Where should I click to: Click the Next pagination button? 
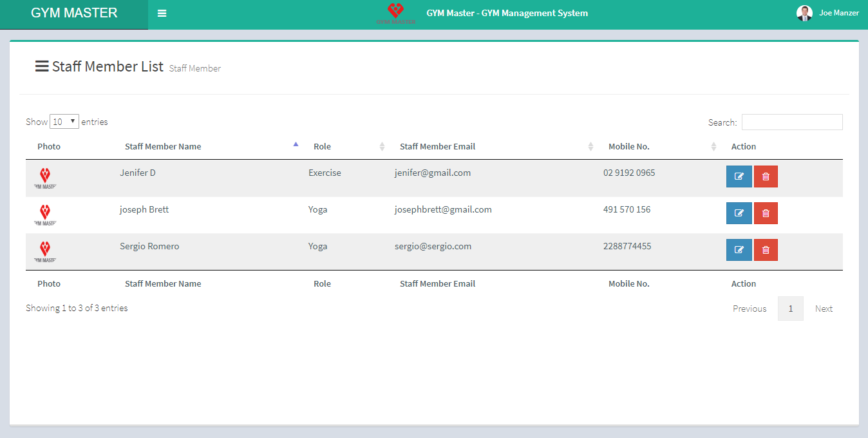[824, 309]
